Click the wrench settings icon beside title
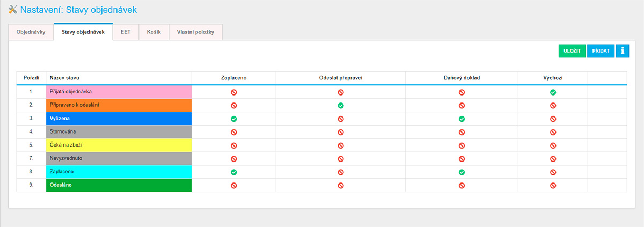 tap(13, 9)
